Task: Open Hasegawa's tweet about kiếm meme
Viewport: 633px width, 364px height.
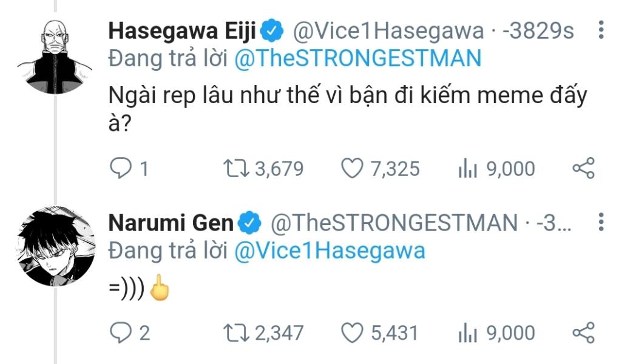Action: click(348, 109)
